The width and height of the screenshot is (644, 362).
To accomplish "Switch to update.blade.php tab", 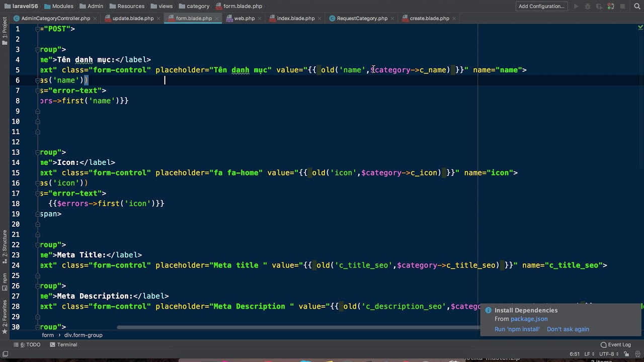I will [x=133, y=19].
